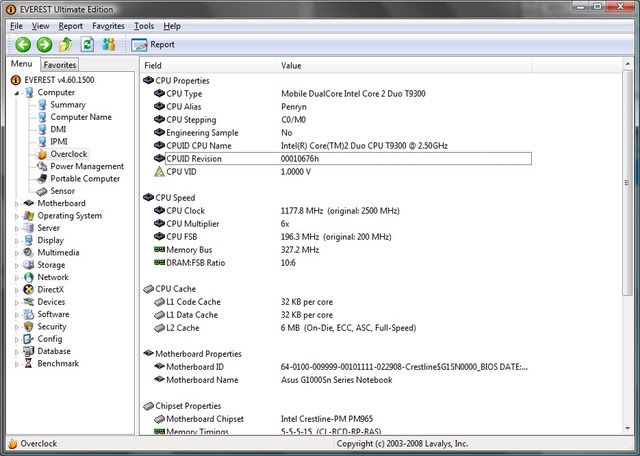Select the Network globe icon
This screenshot has width=640, height=456.
pos(29,277)
